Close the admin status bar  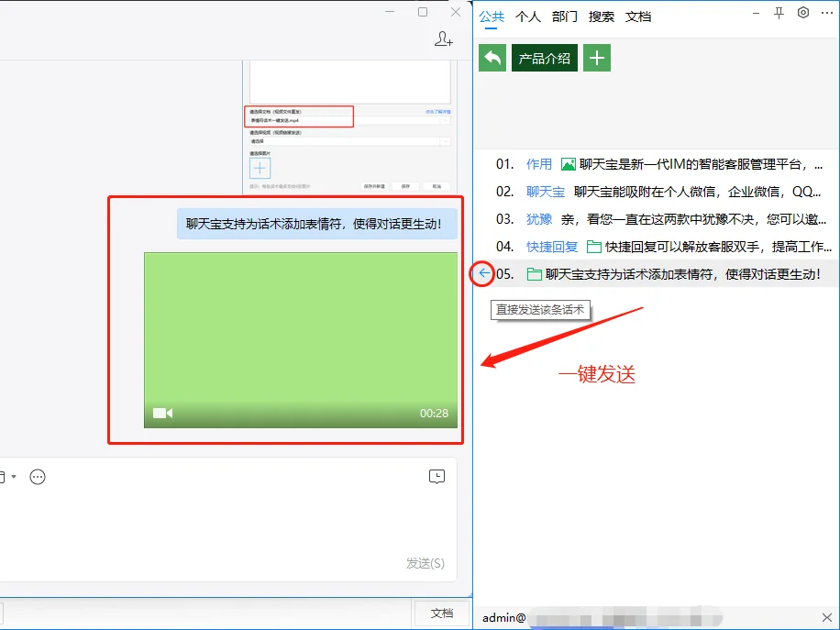pos(826,617)
